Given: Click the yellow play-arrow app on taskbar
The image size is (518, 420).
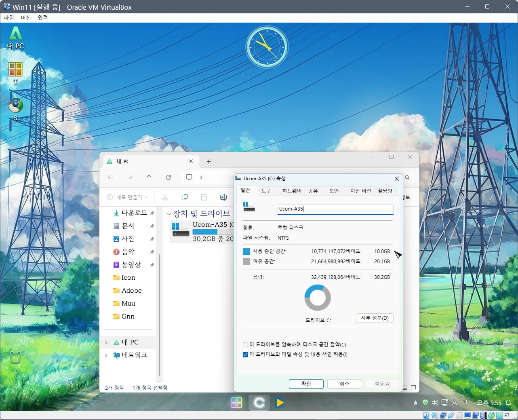Looking at the screenshot, I should [280, 403].
